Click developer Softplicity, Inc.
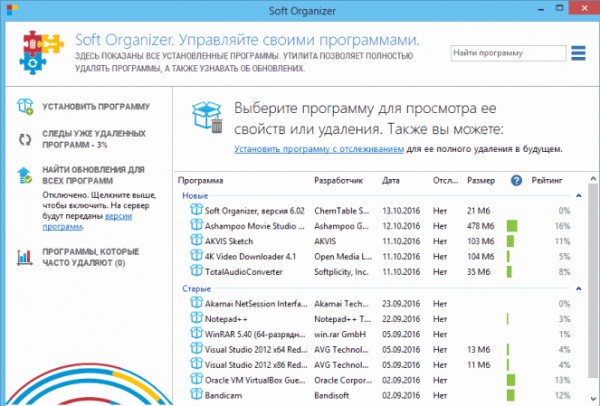The width and height of the screenshot is (600, 406). point(341,272)
